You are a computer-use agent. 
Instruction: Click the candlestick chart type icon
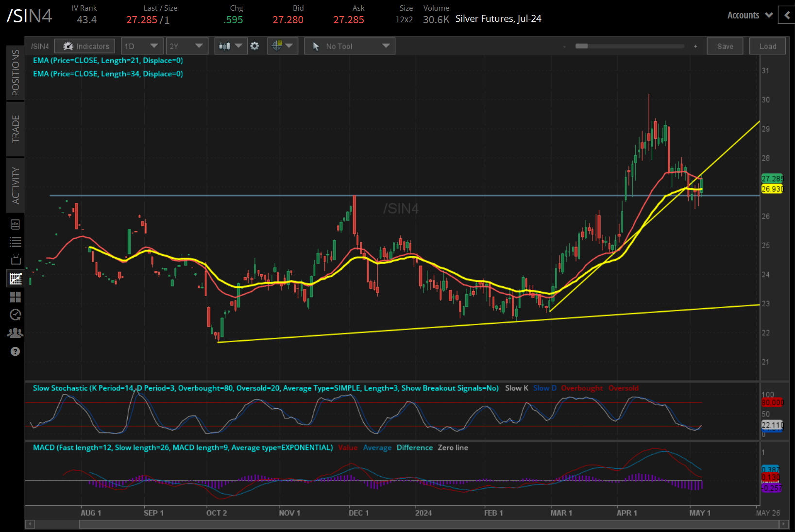pos(226,46)
